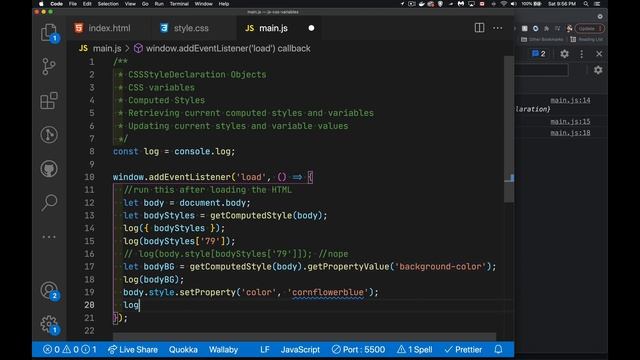Open the browser Extensions puzzle icon
Image resolution: width=640 pixels, height=360 pixels.
pos(547,29)
